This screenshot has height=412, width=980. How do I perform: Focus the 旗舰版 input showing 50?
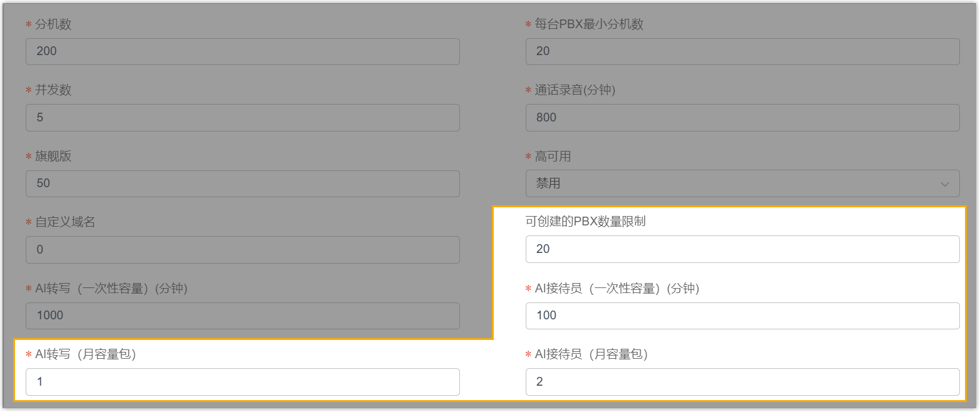(242, 183)
